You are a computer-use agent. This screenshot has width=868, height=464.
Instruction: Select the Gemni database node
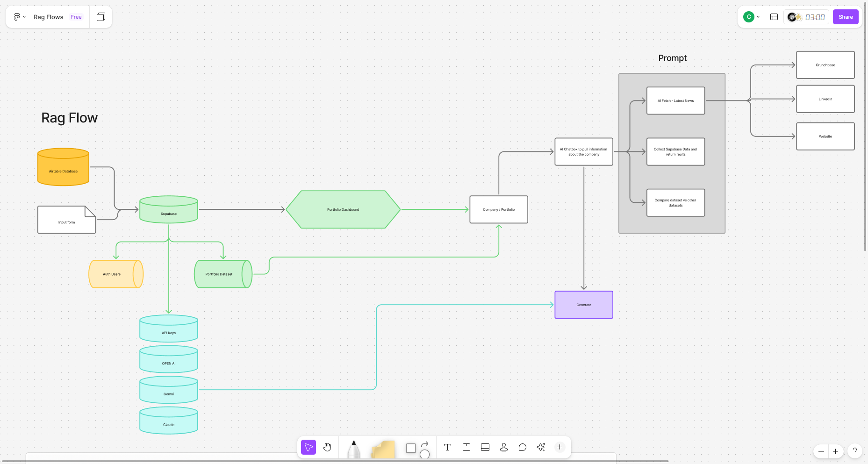click(x=169, y=390)
